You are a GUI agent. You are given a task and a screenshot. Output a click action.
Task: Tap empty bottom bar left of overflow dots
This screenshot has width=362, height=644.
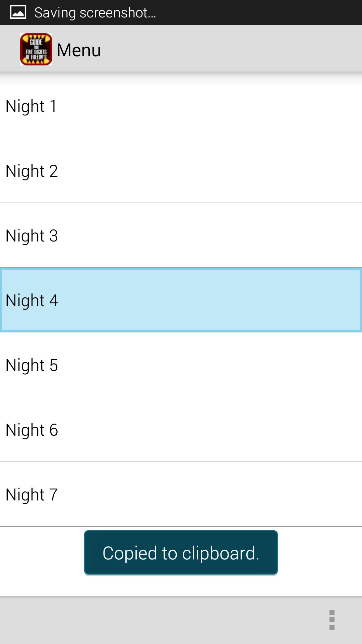click(151, 621)
